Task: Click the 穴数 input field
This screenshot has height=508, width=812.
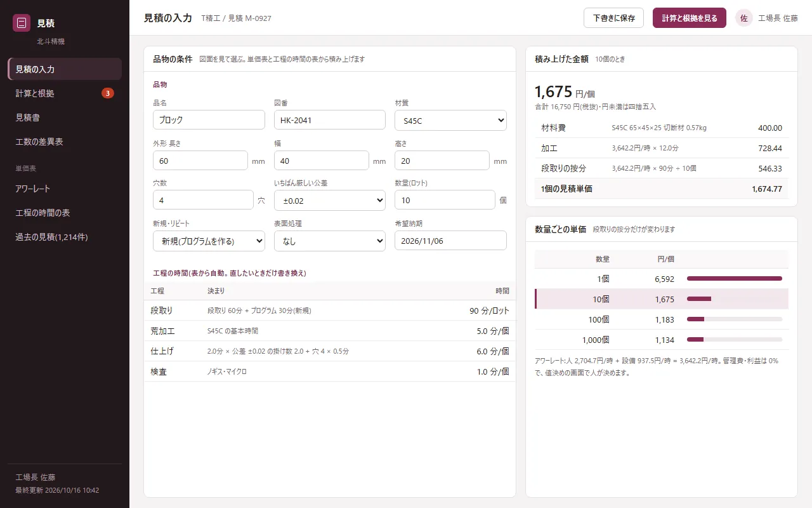Action: [x=203, y=200]
